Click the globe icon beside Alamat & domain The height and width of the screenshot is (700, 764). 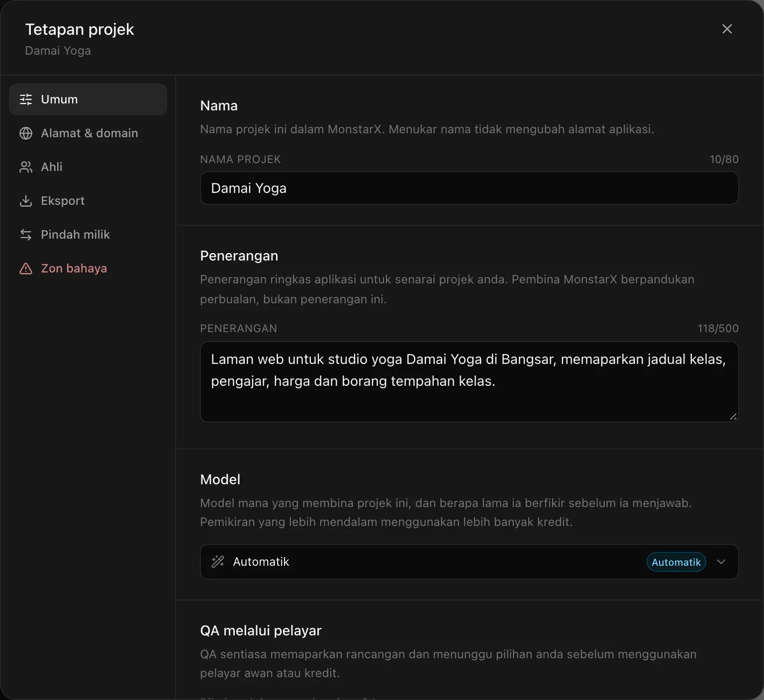click(x=26, y=133)
